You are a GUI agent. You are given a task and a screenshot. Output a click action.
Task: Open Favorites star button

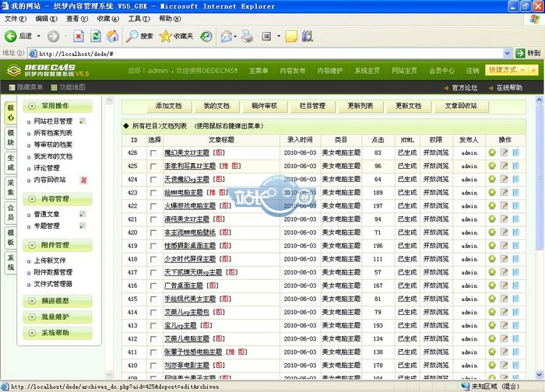coord(176,36)
